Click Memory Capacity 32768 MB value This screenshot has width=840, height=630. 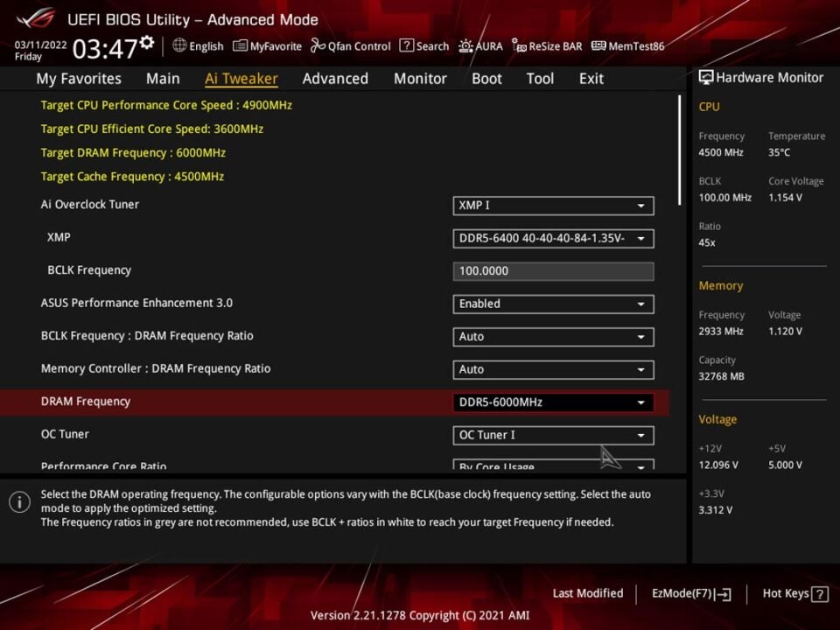(721, 376)
